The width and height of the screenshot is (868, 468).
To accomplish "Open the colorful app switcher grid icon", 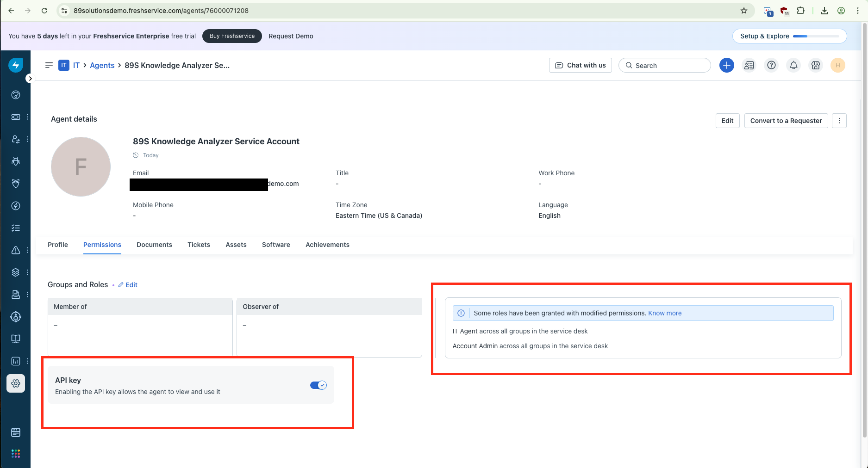I will click(x=16, y=454).
